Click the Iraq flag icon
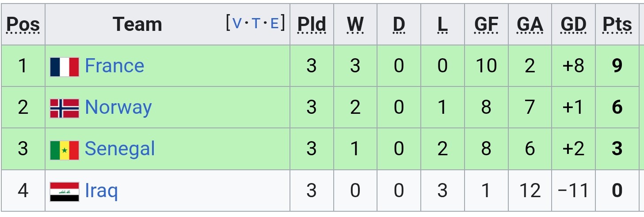 [65, 192]
